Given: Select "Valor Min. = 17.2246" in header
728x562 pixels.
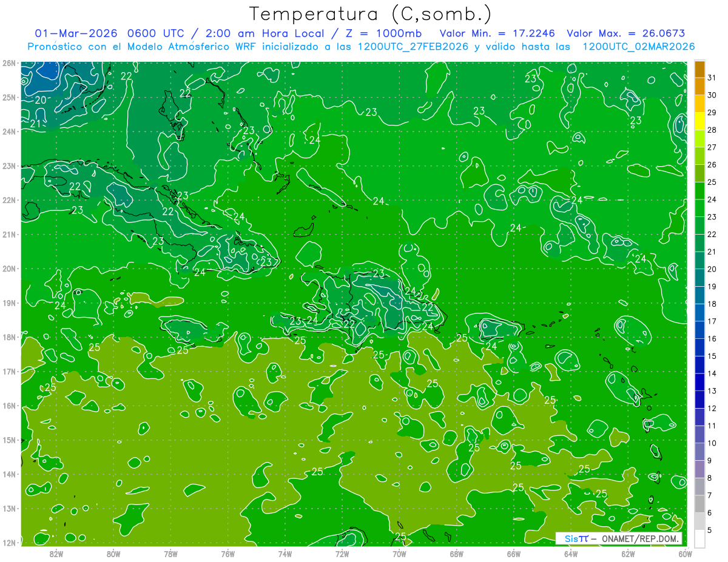Looking at the screenshot, I should click(x=497, y=33).
